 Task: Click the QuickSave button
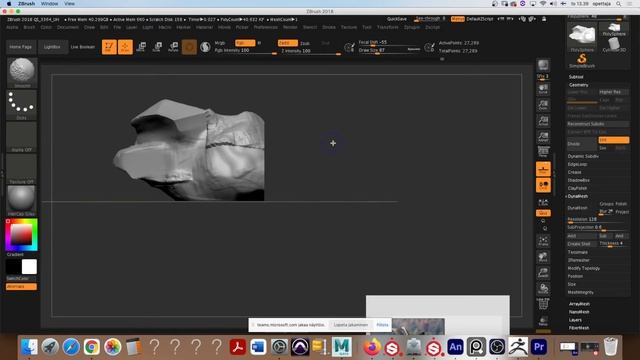(x=397, y=19)
